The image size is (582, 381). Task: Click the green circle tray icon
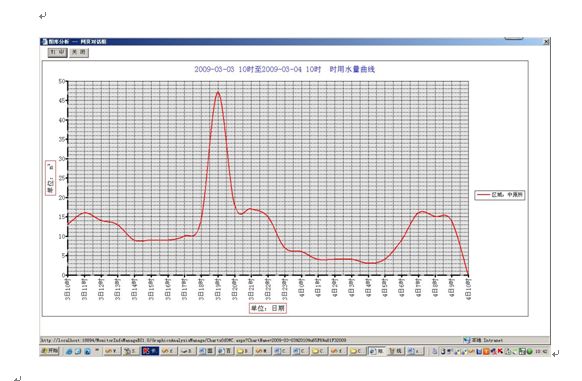click(530, 351)
